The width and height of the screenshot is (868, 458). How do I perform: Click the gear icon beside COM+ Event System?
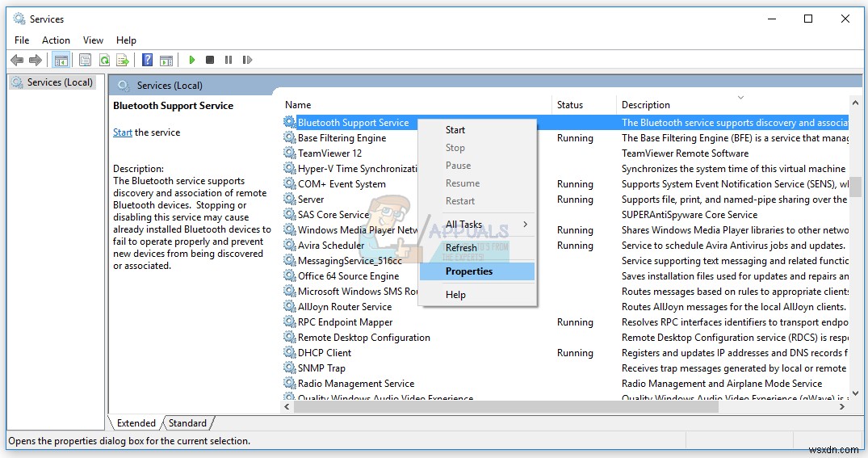(x=290, y=183)
